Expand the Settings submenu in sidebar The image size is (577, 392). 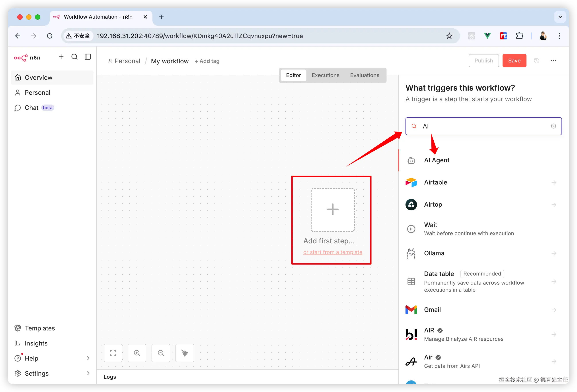88,373
